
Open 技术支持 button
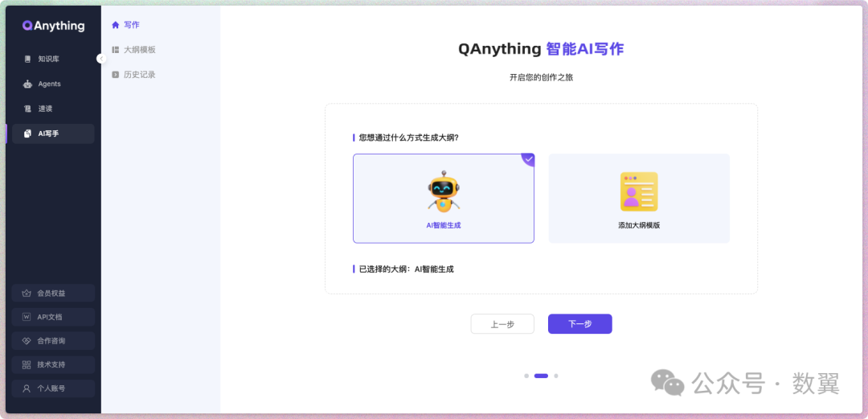coord(53,364)
